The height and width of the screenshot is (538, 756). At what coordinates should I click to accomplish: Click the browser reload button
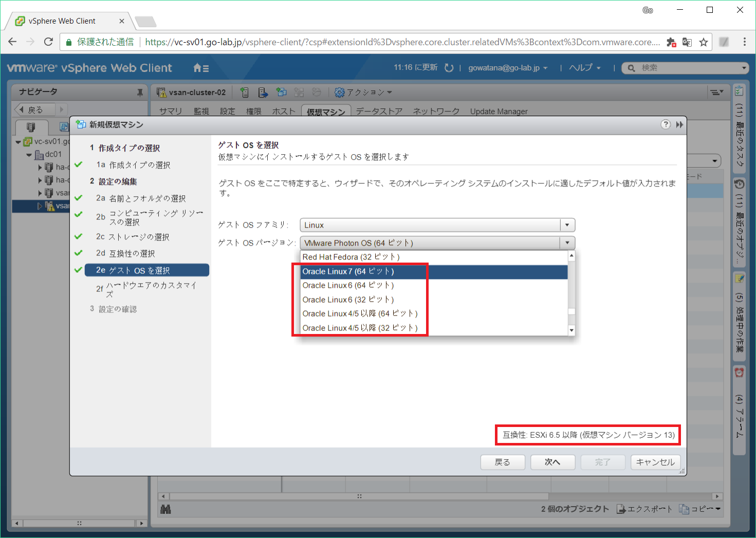(48, 42)
